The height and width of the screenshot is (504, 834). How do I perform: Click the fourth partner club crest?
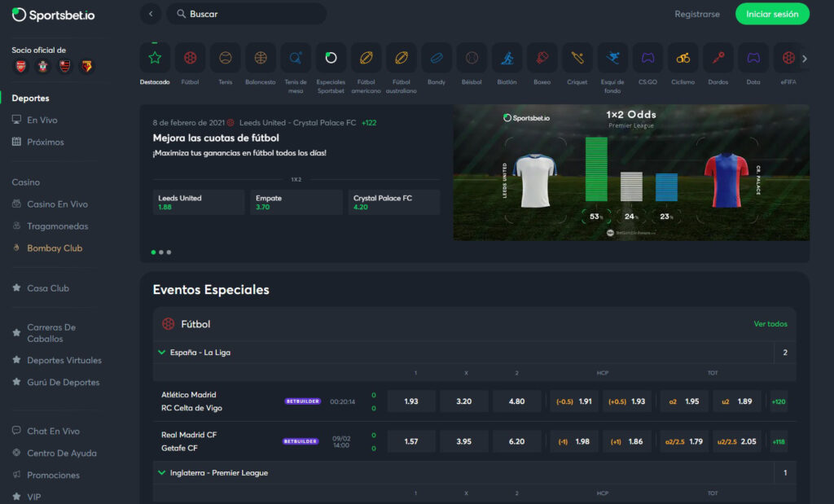86,67
